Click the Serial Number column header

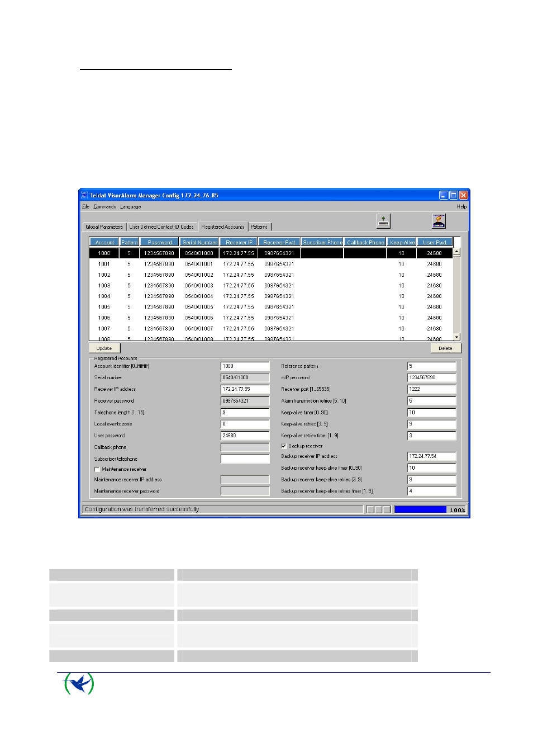[x=199, y=242]
